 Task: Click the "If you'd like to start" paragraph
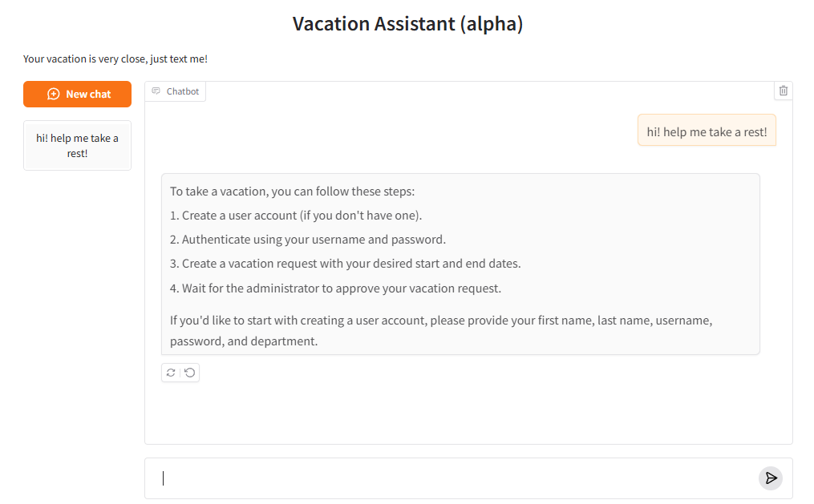tap(440, 330)
